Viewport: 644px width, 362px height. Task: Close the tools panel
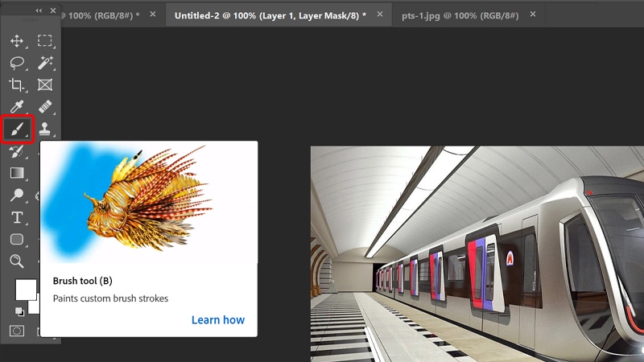(x=53, y=10)
